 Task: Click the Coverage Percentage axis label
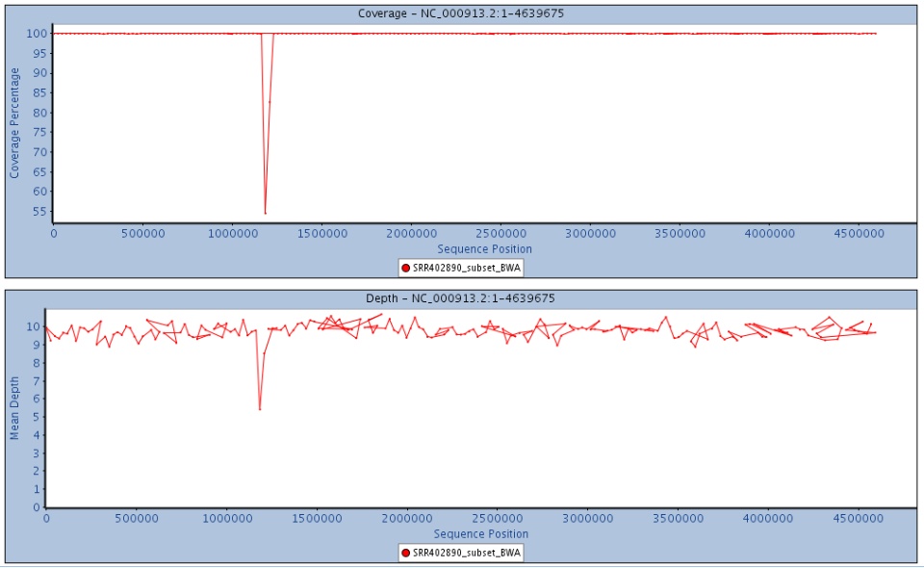(x=14, y=122)
